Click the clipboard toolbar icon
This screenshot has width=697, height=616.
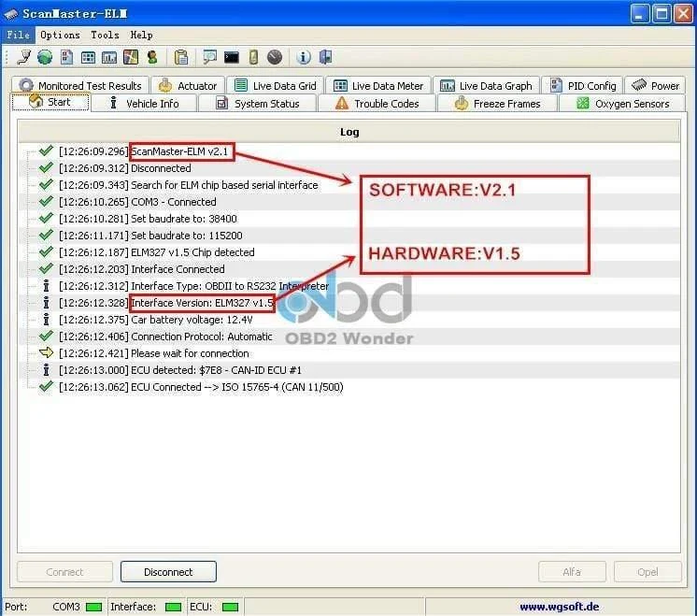(x=181, y=57)
